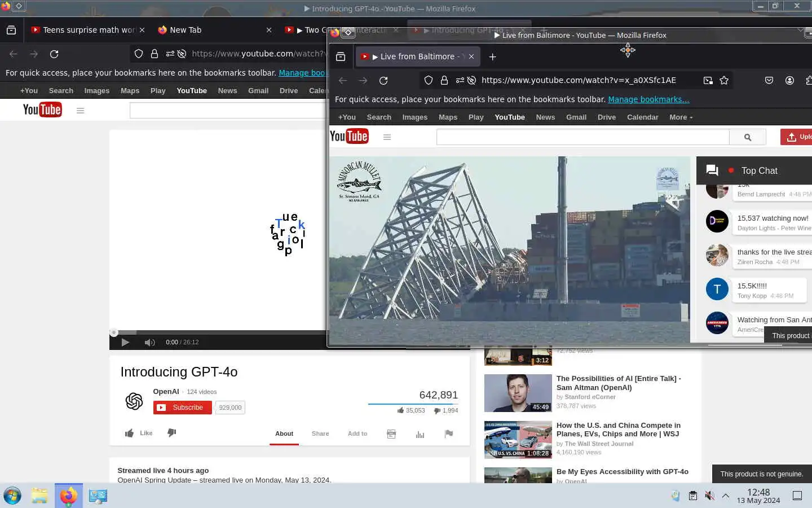Click Calendar in the Baltimore window Google bar

(642, 117)
